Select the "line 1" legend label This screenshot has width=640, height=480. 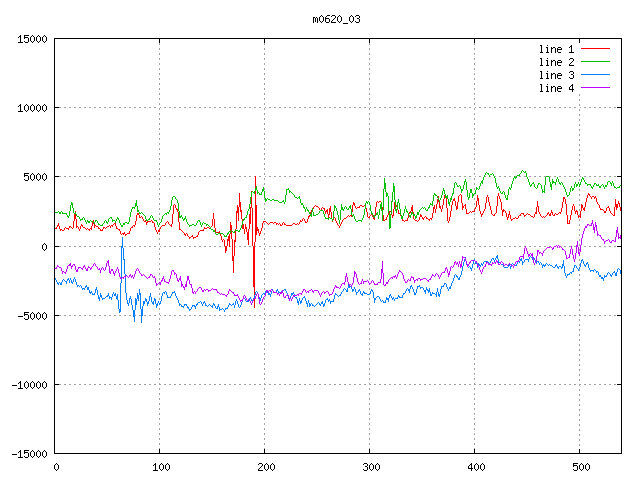point(557,49)
